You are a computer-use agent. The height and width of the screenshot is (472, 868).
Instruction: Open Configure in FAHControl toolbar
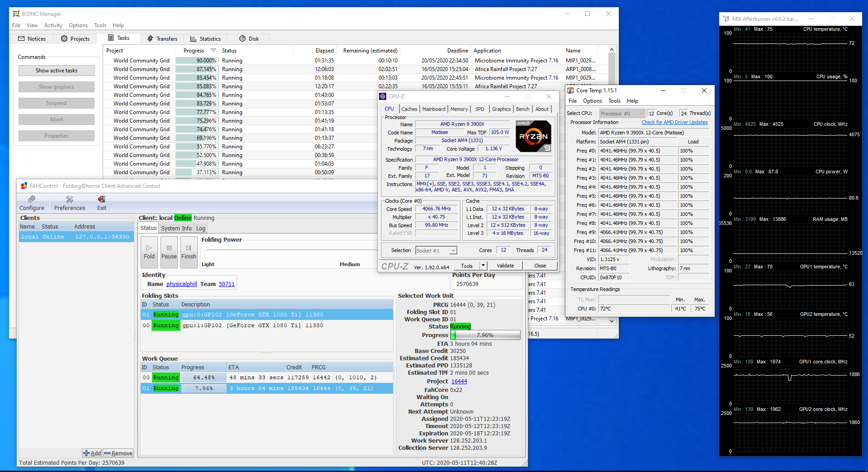[x=32, y=203]
